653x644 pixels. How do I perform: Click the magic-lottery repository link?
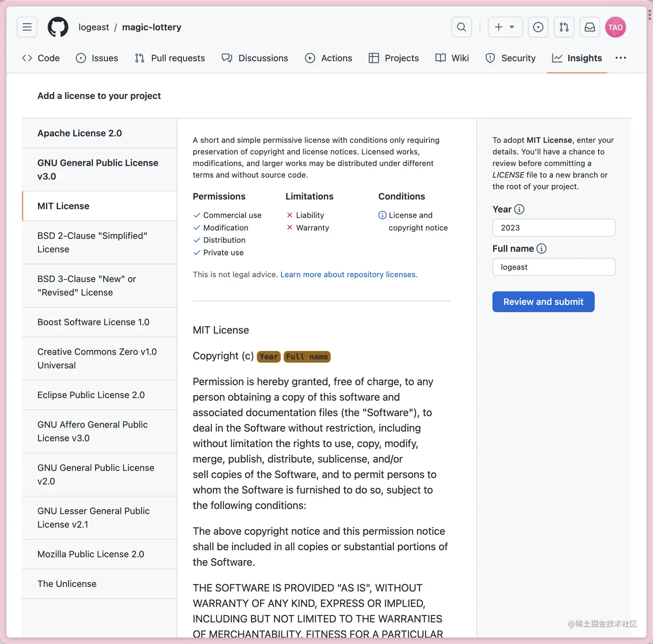(x=152, y=27)
